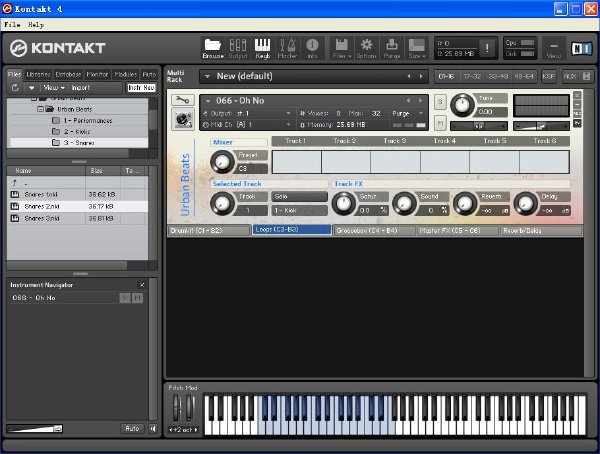Click the instrument volume slider
Viewport: 600px width, 454px height.
tap(541, 126)
